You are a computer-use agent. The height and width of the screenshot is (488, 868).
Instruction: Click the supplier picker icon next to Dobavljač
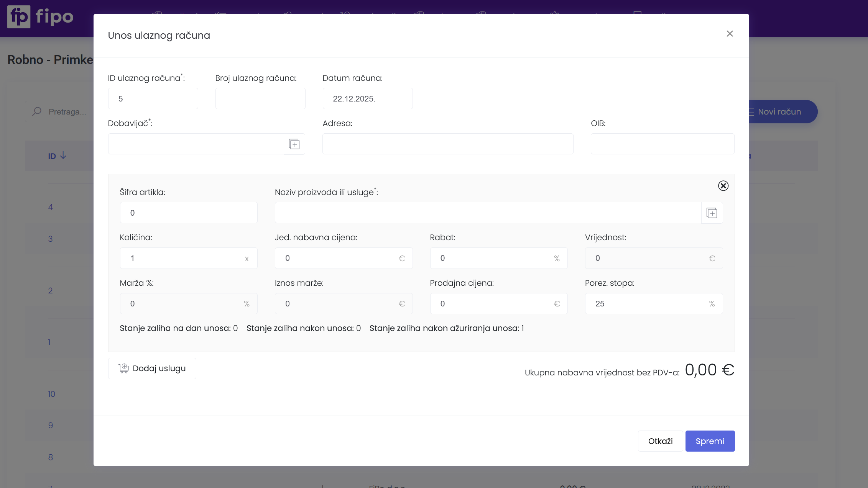pyautogui.click(x=294, y=144)
